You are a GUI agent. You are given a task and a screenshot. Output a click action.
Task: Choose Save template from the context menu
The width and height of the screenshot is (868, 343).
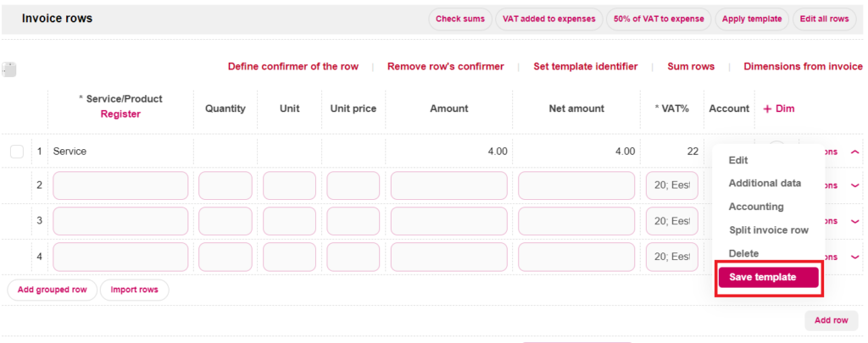pos(768,277)
